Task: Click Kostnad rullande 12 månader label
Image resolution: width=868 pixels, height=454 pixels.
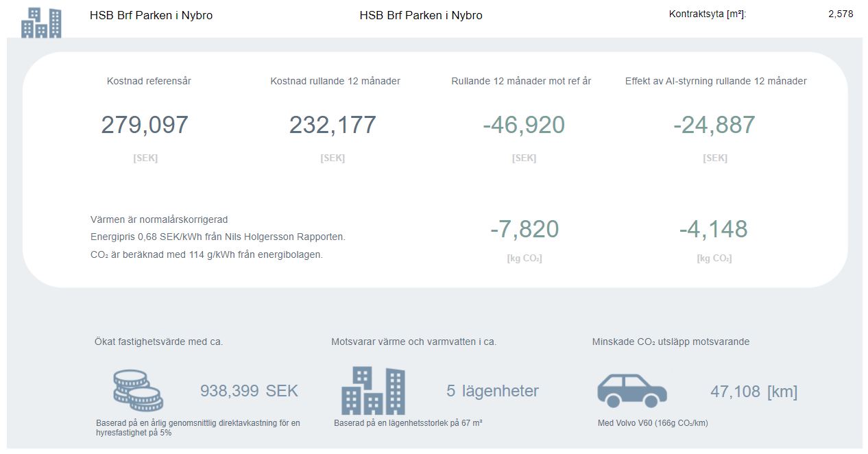Action: [x=335, y=81]
